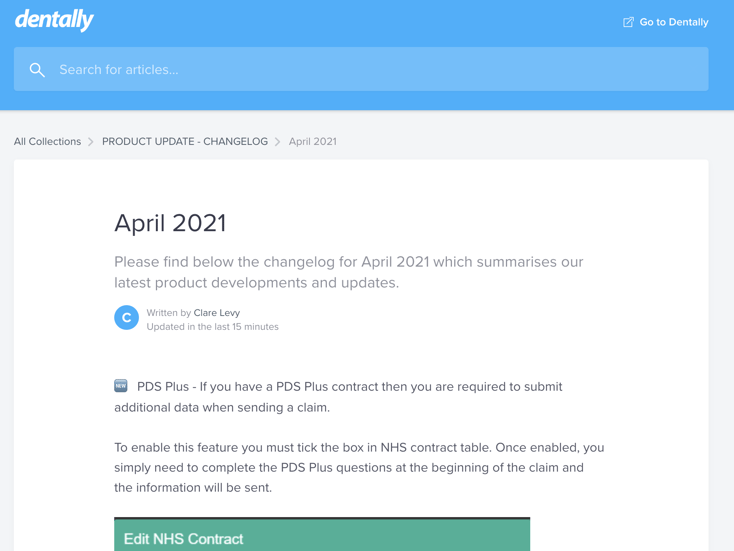Focus the Search for articles field
734x551 pixels.
click(361, 69)
